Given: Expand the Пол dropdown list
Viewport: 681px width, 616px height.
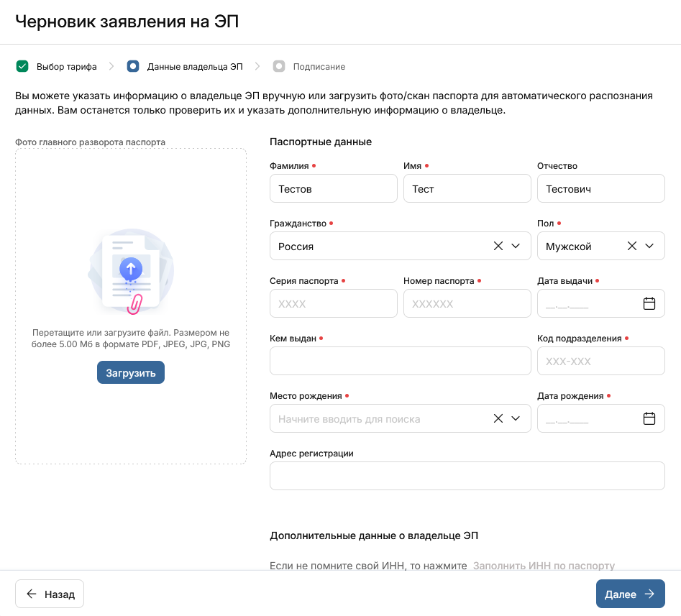Looking at the screenshot, I should coord(649,247).
